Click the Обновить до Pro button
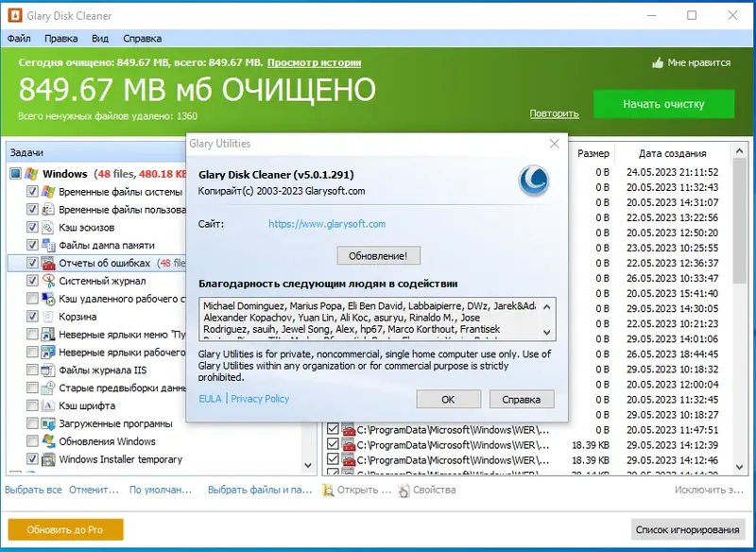The height and width of the screenshot is (552, 756). (x=65, y=529)
